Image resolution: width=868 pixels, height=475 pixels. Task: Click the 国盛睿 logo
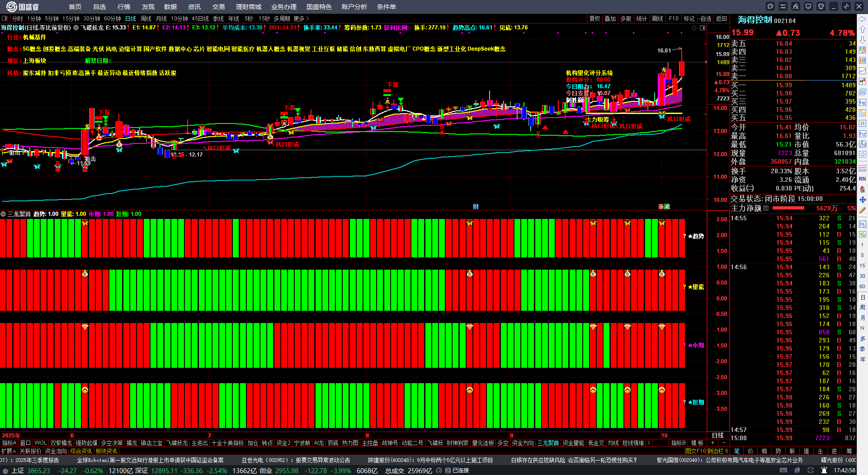coord(22,7)
